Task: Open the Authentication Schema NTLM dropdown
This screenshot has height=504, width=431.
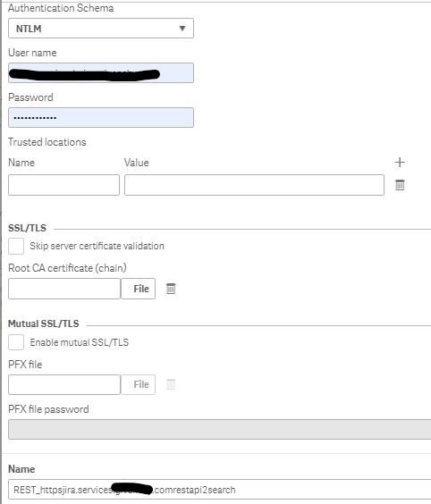Action: 101,29
